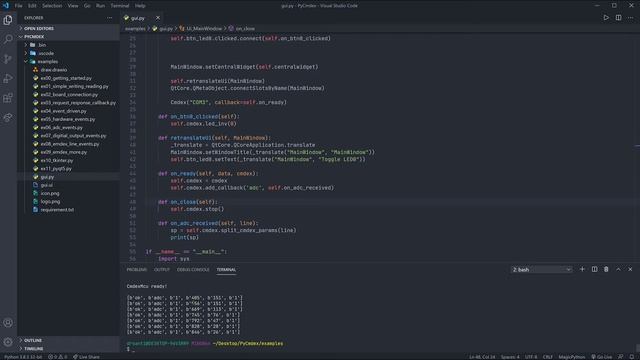Open the notifications bell in status bar
The height and width of the screenshot is (360, 640).
click(631, 357)
